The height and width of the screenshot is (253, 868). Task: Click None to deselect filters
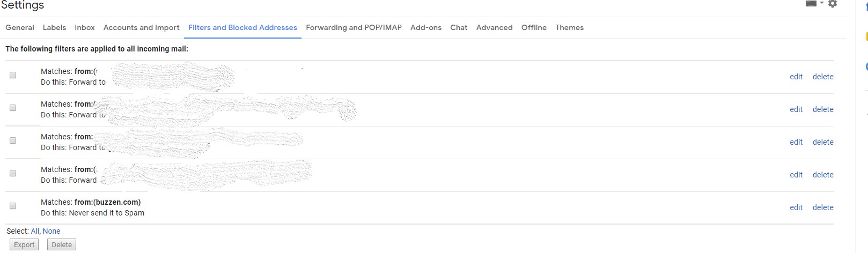pyautogui.click(x=52, y=231)
